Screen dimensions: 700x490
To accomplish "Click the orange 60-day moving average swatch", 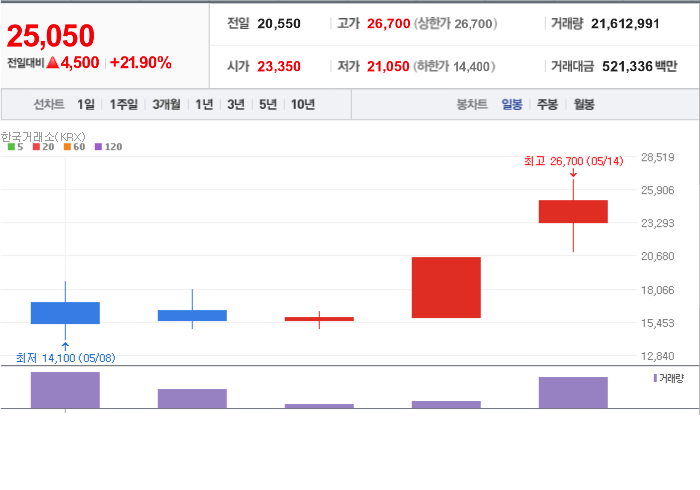I will [x=66, y=147].
